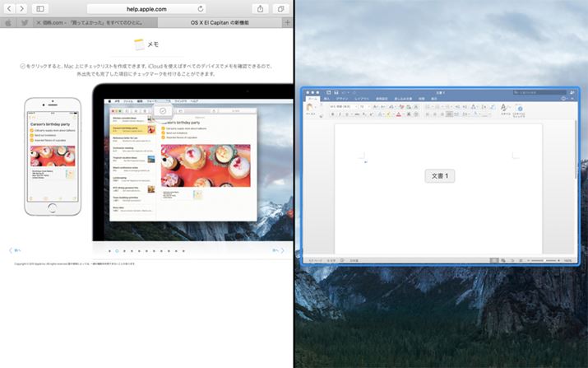Open Word's 差し込み文書 ribbon tab
This screenshot has width=588, height=368.
(403, 99)
